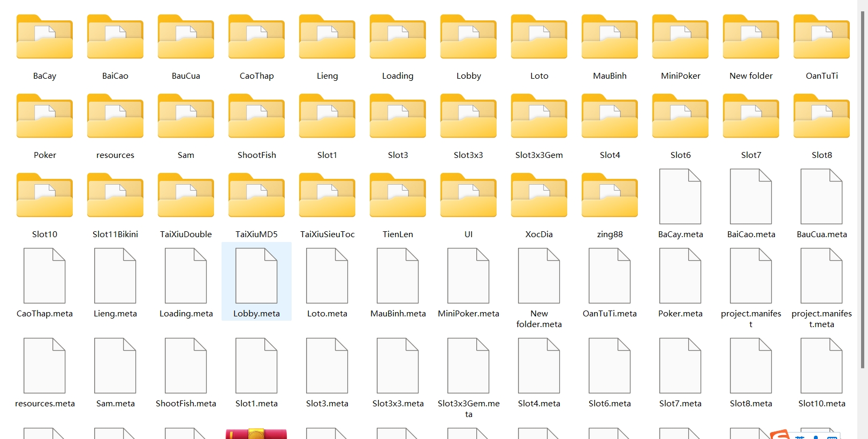Click the Slot3x3Gem.meta file
The height and width of the screenshot is (439, 868).
click(x=468, y=367)
